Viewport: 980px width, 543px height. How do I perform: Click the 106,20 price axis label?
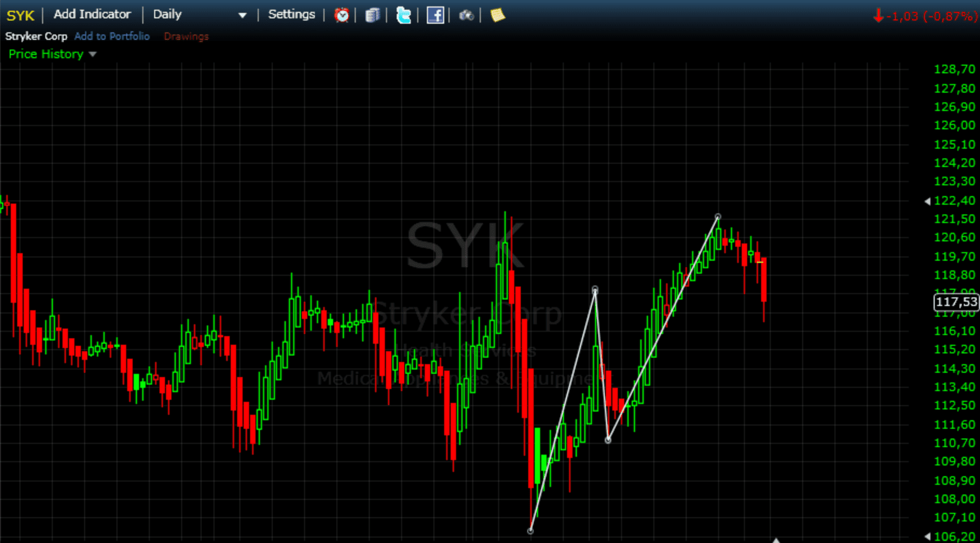tap(955, 537)
